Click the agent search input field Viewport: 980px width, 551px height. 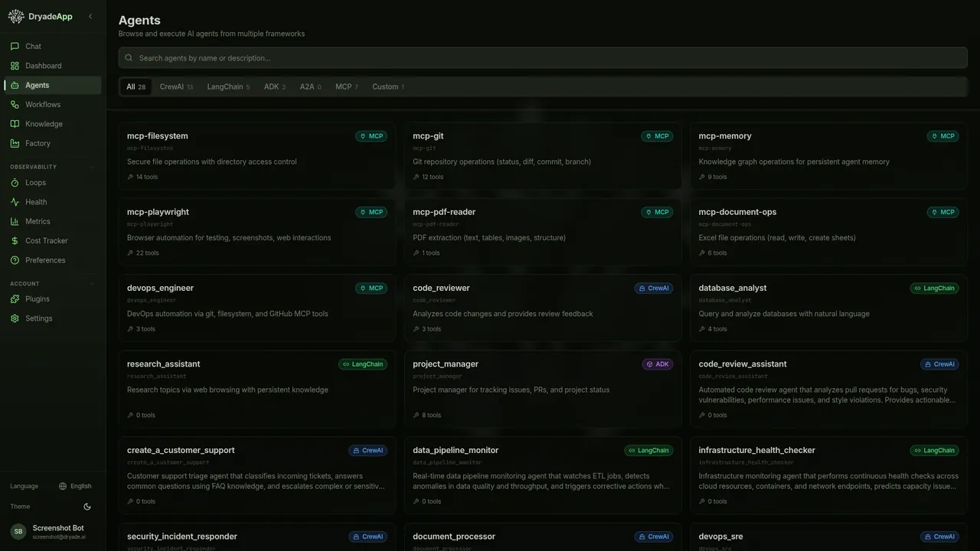point(542,57)
